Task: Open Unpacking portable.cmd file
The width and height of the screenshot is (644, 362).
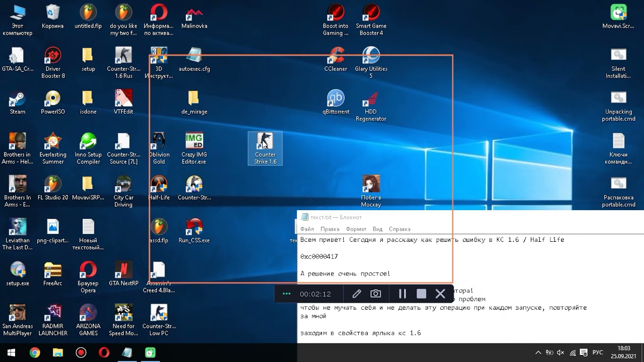Action: (x=618, y=106)
